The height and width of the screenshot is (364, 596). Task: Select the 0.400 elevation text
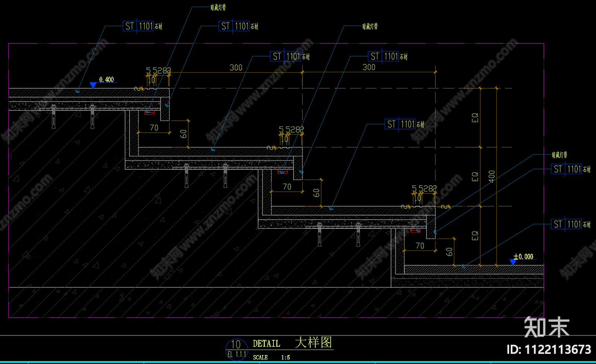[x=107, y=80]
